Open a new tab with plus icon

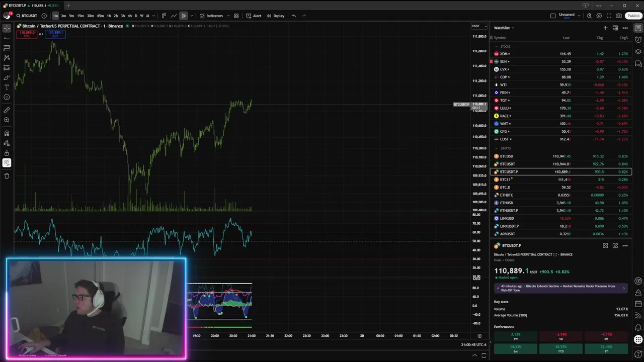point(68,6)
